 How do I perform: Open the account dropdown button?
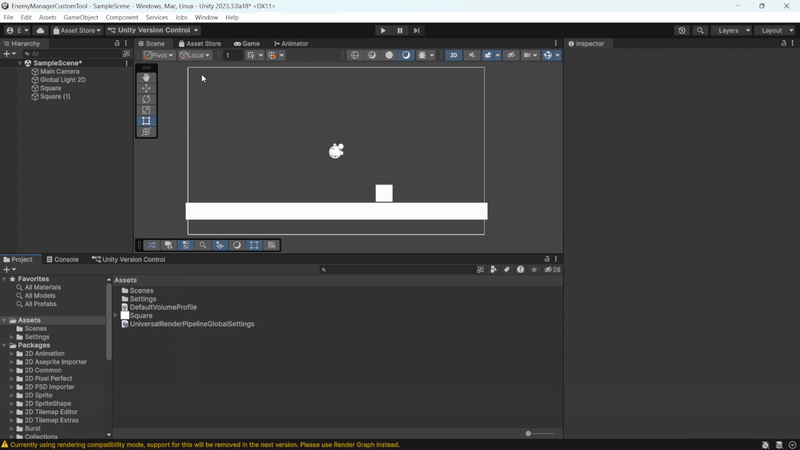(17, 31)
